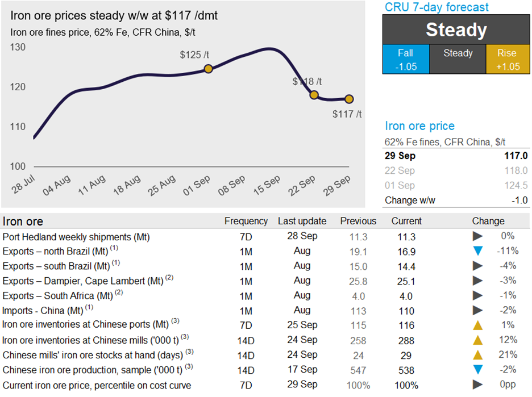Click the Change column header
The width and height of the screenshot is (532, 397).
[x=488, y=221]
